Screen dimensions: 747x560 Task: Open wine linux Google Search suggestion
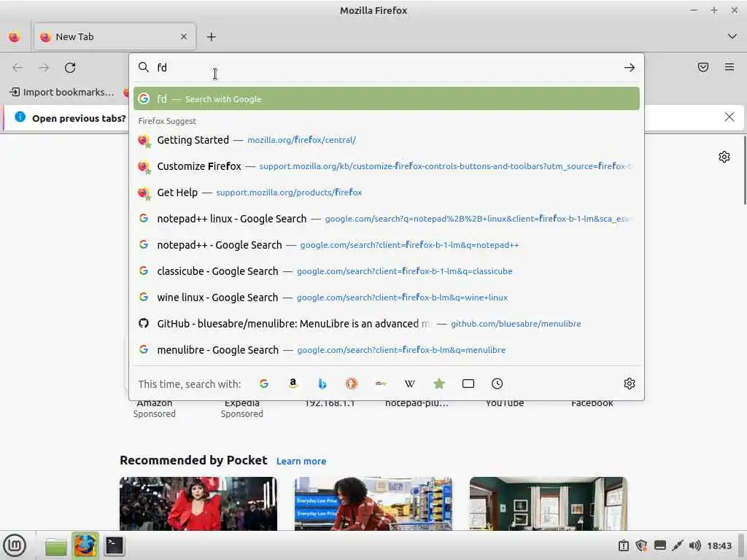(x=387, y=297)
